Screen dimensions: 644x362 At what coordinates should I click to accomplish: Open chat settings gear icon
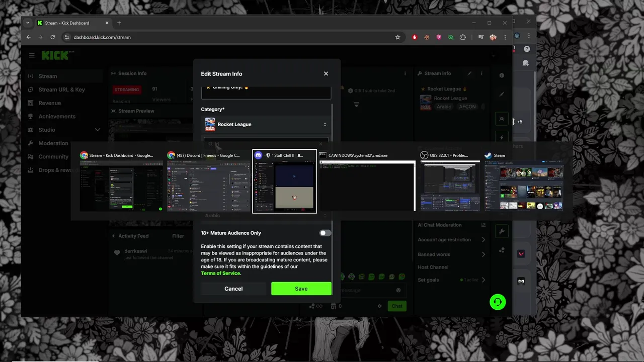coord(380,306)
